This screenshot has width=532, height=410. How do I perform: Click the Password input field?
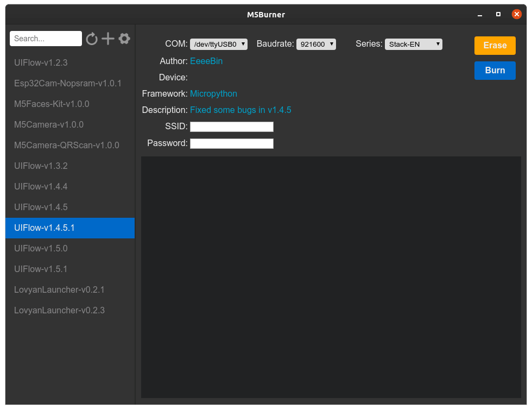(231, 143)
